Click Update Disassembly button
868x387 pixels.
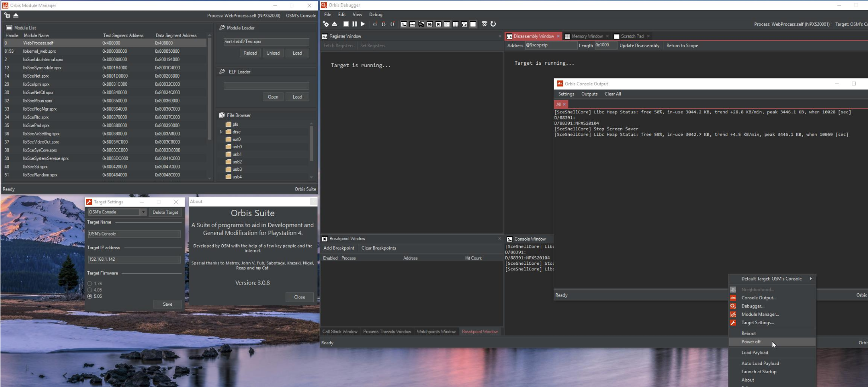click(x=639, y=45)
